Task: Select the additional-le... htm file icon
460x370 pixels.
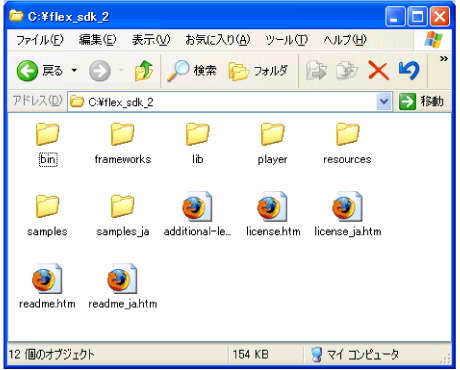Action: [197, 206]
